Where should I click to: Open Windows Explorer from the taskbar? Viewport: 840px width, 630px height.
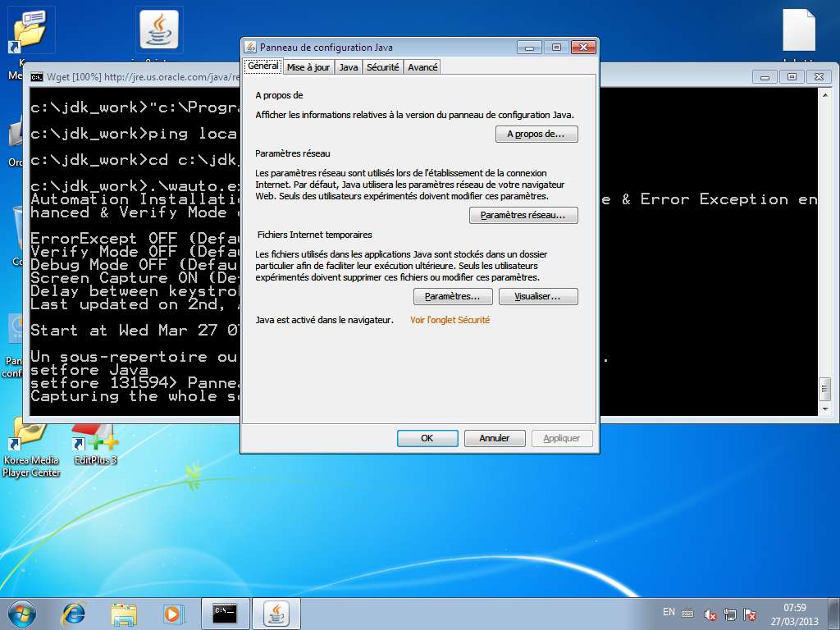(x=124, y=614)
